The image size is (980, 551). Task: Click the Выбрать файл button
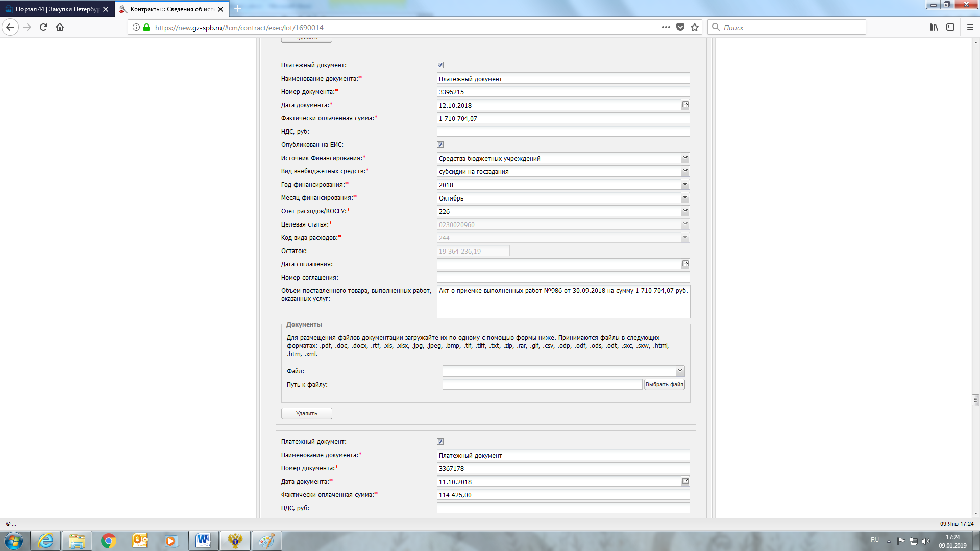[664, 384]
